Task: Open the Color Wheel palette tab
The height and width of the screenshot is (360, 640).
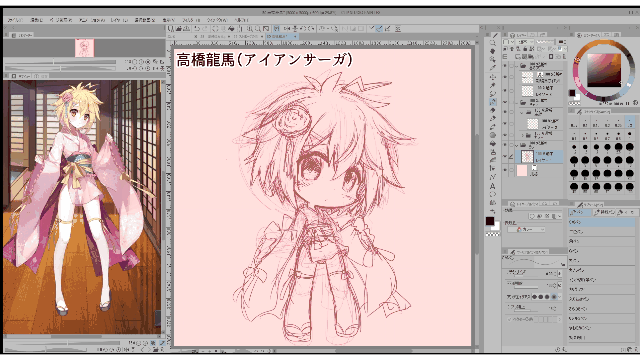Action: [x=590, y=35]
